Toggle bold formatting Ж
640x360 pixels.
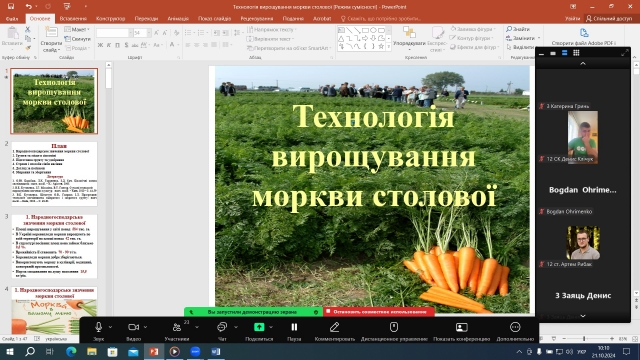pos(100,45)
